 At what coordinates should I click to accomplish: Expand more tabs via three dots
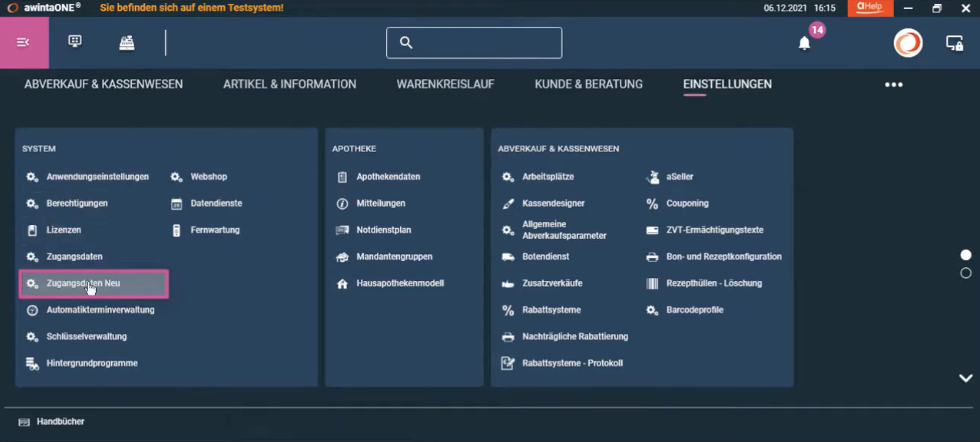pyautogui.click(x=894, y=85)
